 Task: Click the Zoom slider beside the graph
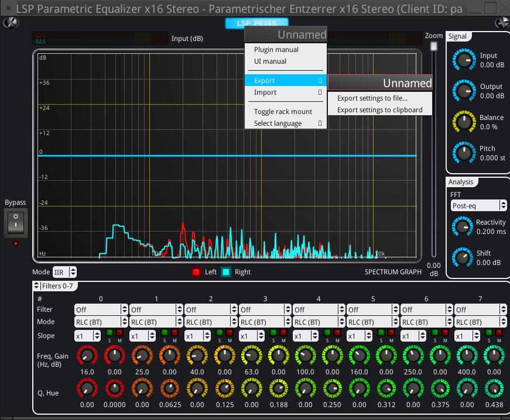(433, 46)
